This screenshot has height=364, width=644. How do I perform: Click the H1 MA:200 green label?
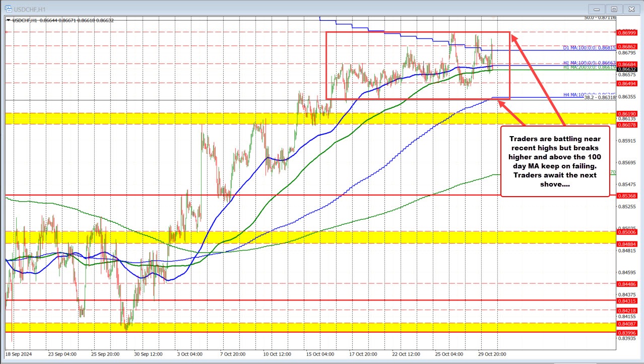click(589, 67)
